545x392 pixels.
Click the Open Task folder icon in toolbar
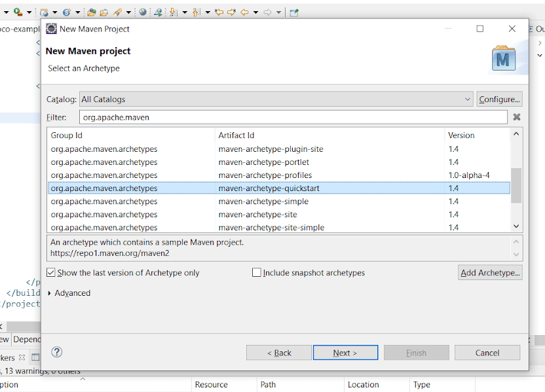(104, 12)
